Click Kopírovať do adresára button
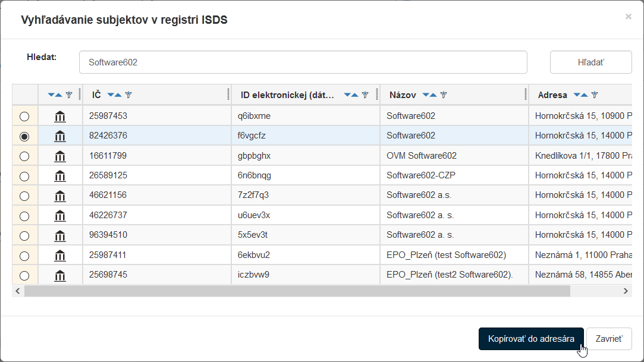Image resolution: width=644 pixels, height=362 pixels. [530, 339]
